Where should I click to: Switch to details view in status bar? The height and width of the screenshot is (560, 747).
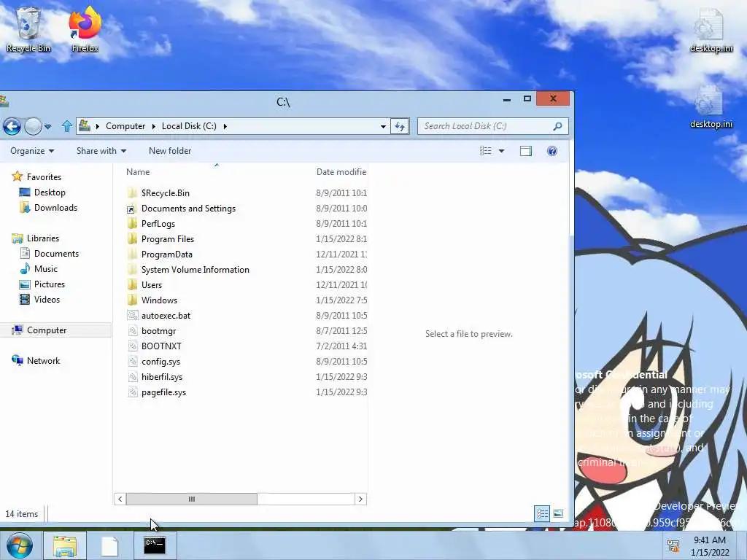point(542,513)
